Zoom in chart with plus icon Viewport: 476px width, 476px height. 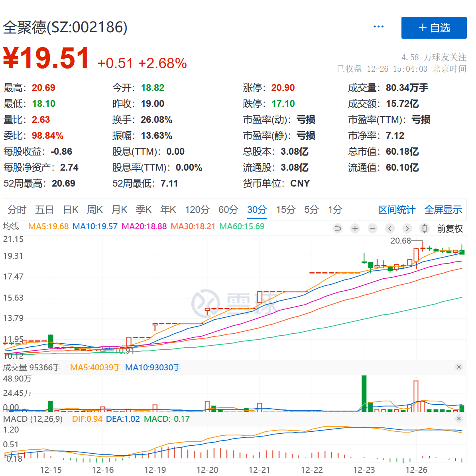pyautogui.click(x=355, y=228)
